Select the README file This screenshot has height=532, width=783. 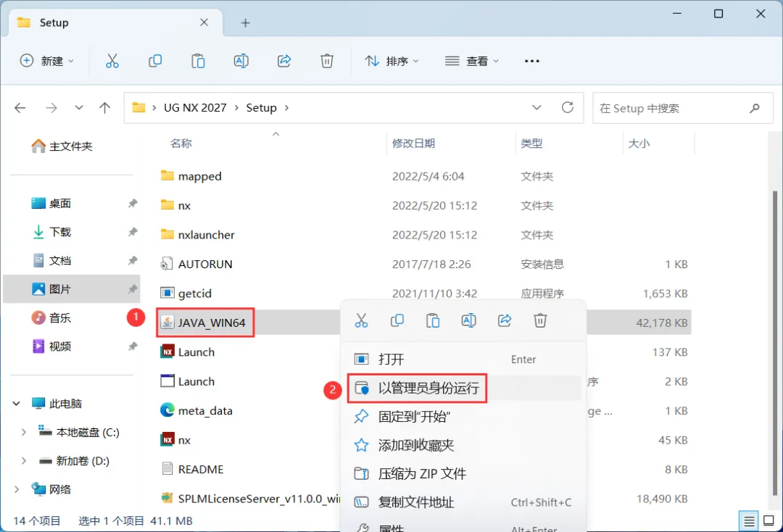191,470
